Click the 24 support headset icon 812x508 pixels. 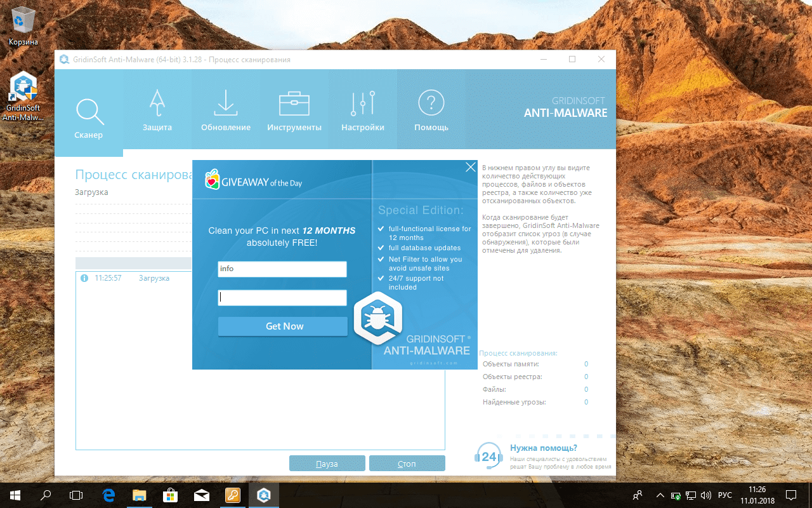click(488, 456)
